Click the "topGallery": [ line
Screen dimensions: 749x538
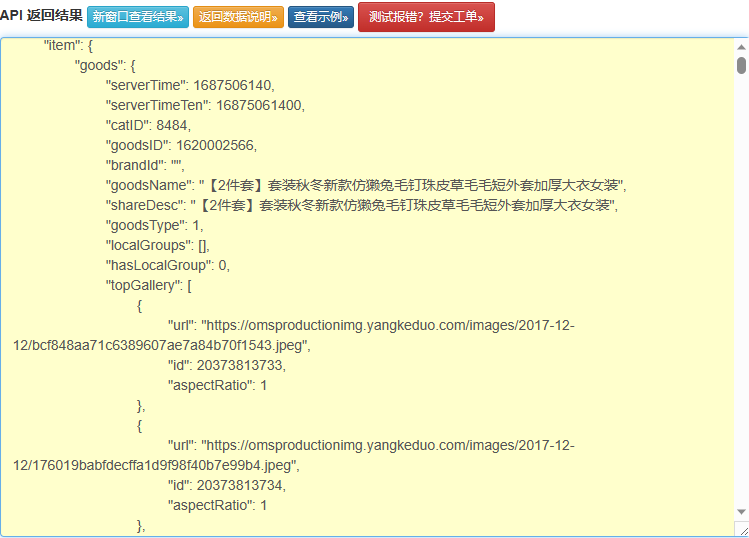(x=149, y=286)
